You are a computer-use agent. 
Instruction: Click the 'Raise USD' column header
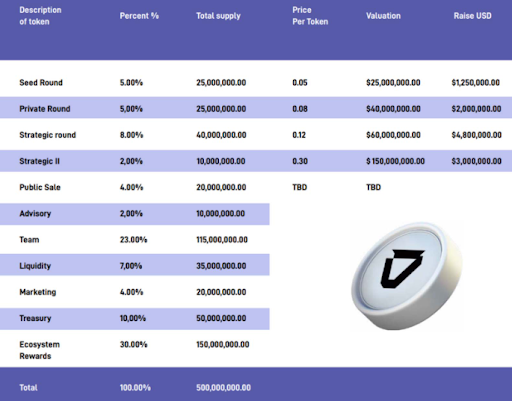coord(473,16)
